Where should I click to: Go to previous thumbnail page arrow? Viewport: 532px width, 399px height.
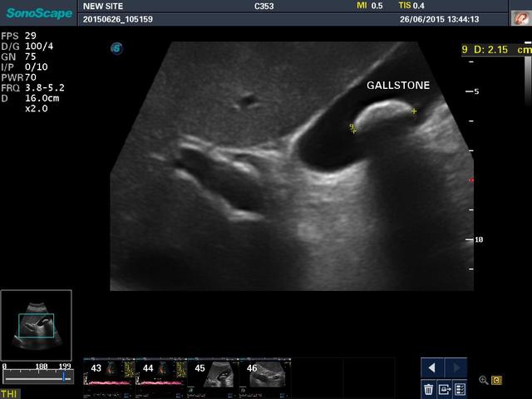click(431, 367)
